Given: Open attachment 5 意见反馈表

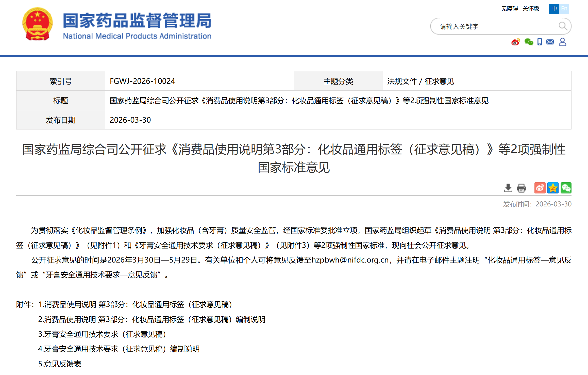Looking at the screenshot, I should (60, 364).
